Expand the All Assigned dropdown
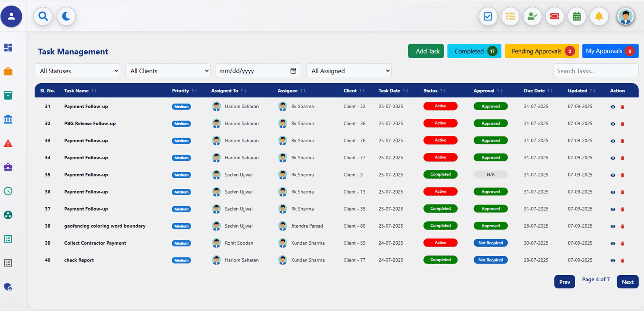This screenshot has height=311, width=644. [x=349, y=71]
